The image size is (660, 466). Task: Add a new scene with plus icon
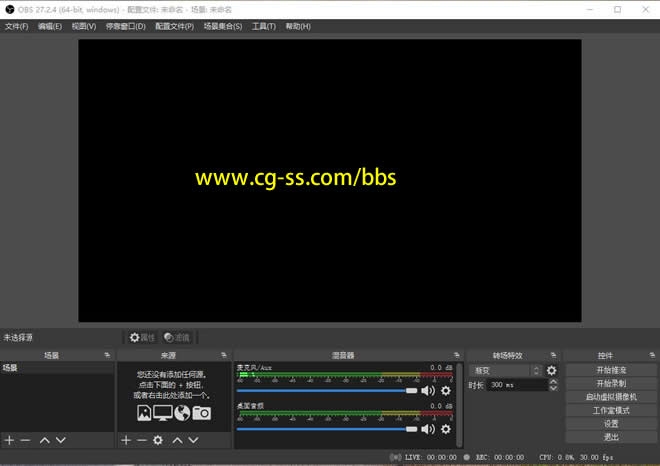coord(9,440)
